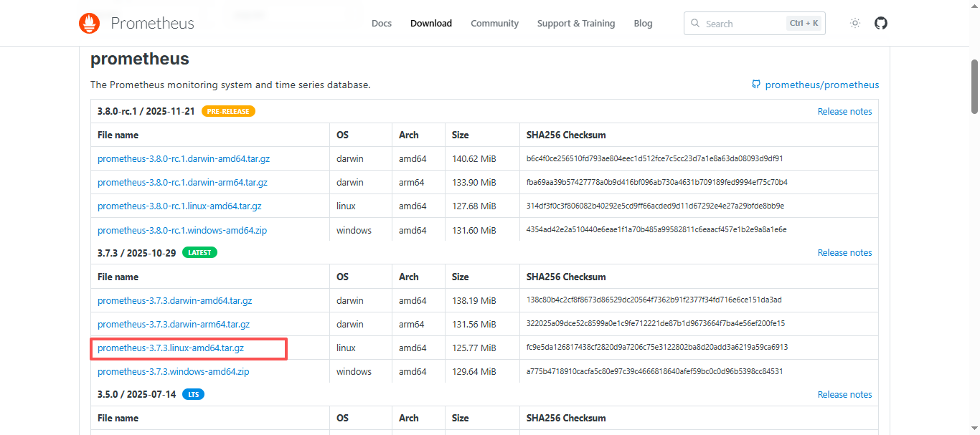The image size is (980, 435).
Task: Open Release notes for 3.8.0-rc.1
Action: pyautogui.click(x=844, y=111)
